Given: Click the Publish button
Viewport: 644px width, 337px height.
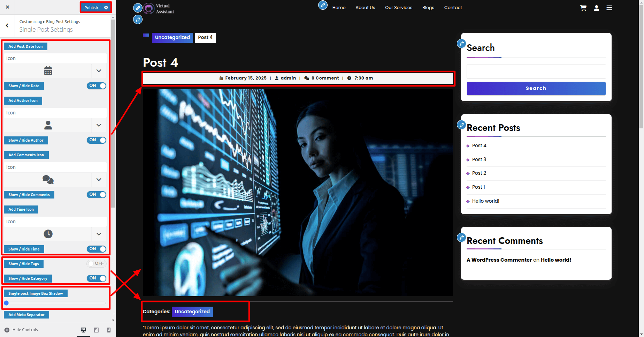Looking at the screenshot, I should pyautogui.click(x=91, y=8).
